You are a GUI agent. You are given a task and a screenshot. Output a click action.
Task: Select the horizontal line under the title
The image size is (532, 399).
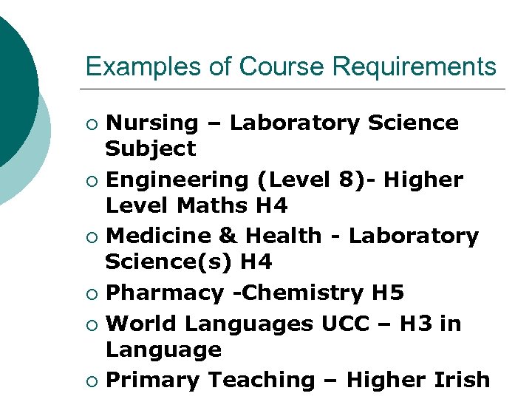tap(296, 89)
